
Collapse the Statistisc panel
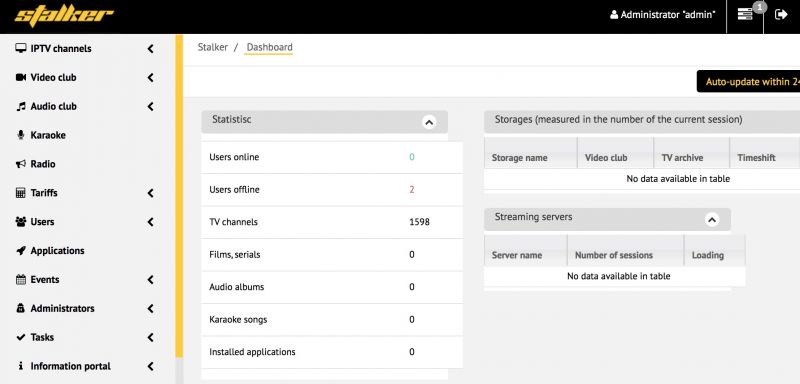tap(429, 122)
